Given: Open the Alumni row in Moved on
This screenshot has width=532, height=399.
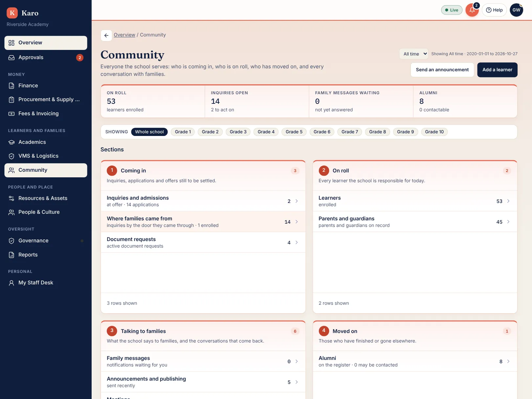Looking at the screenshot, I should [x=415, y=361].
